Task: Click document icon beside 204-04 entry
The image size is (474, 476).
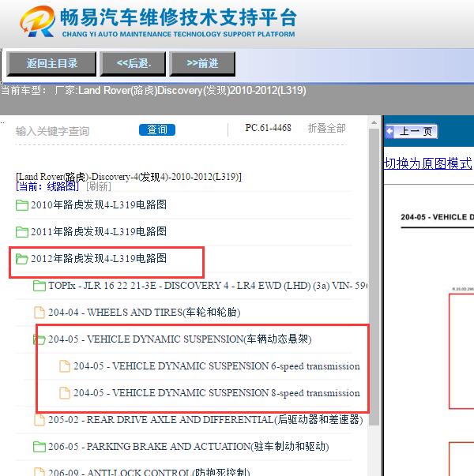Action: (x=39, y=313)
